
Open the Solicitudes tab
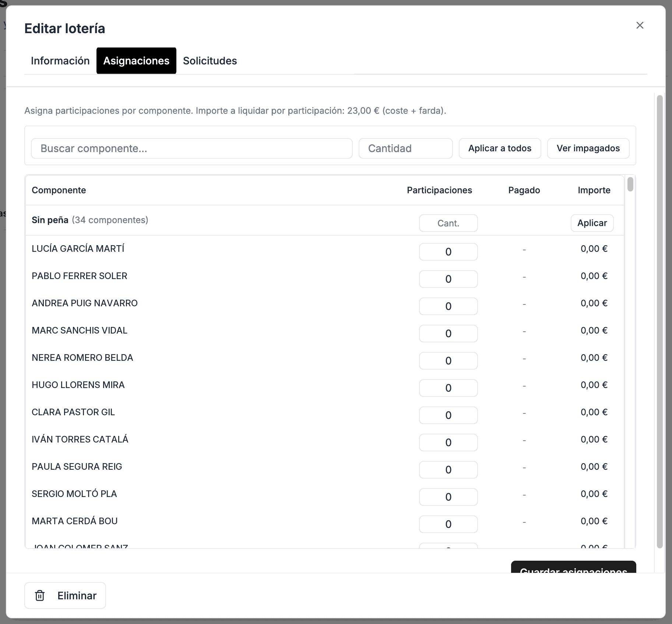210,61
